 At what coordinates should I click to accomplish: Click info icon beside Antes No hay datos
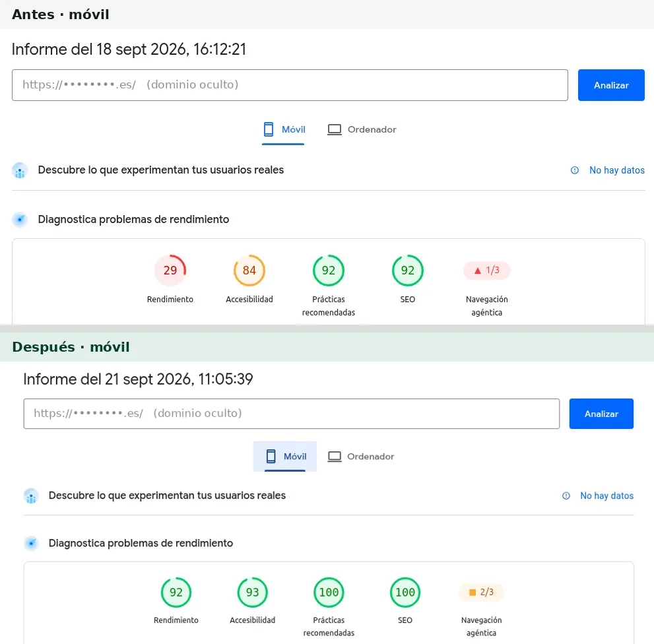coord(574,170)
